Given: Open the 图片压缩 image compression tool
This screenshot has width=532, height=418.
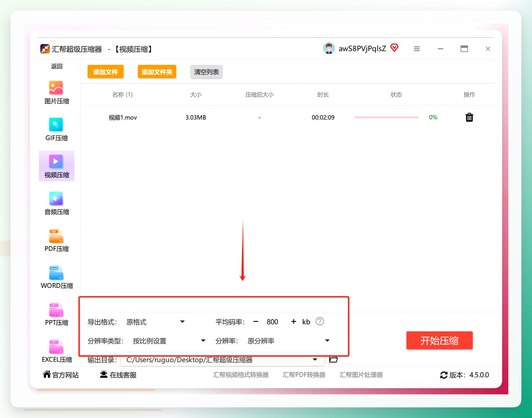Looking at the screenshot, I should tap(56, 93).
